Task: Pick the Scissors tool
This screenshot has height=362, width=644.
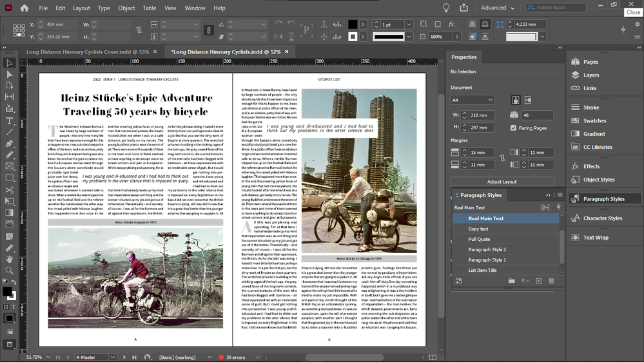Action: click(9, 190)
